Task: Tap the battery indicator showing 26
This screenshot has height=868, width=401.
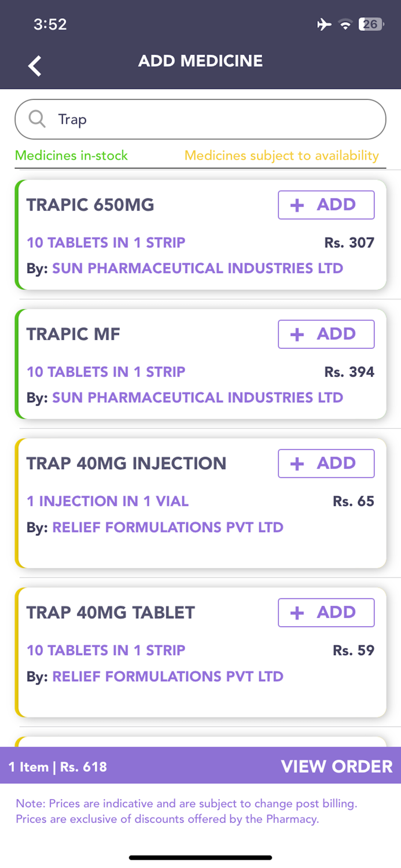Action: point(370,24)
